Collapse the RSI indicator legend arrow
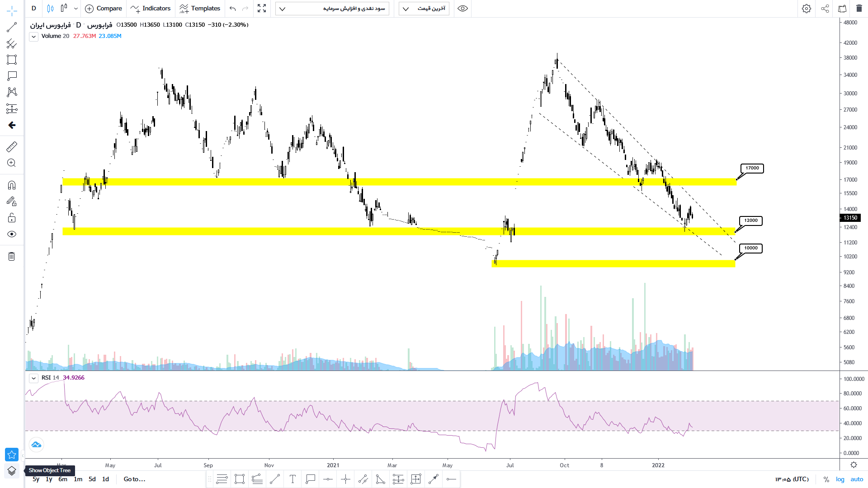 33,378
